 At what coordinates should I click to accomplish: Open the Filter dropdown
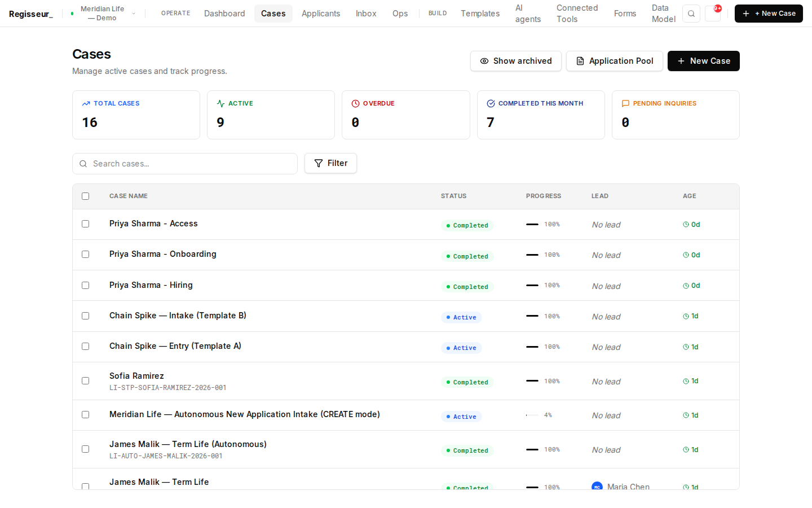[x=330, y=163]
